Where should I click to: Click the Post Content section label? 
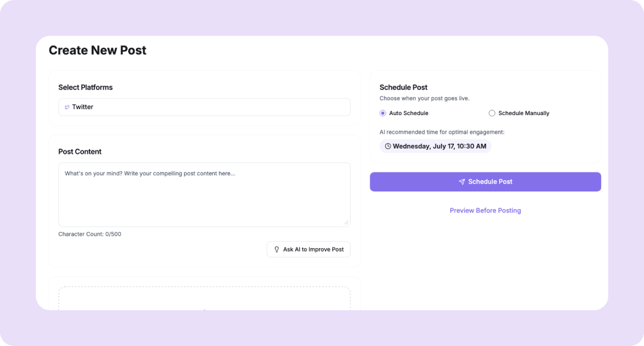[80, 152]
